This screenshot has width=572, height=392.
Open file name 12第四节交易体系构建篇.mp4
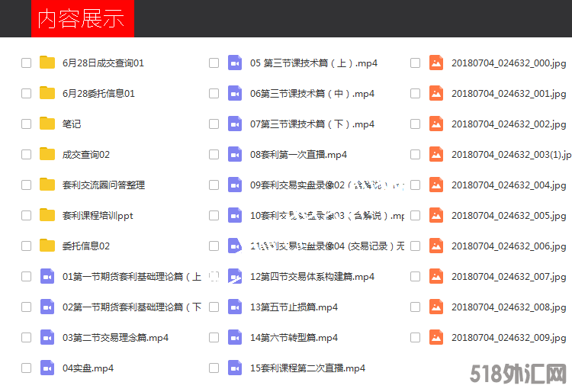click(312, 276)
